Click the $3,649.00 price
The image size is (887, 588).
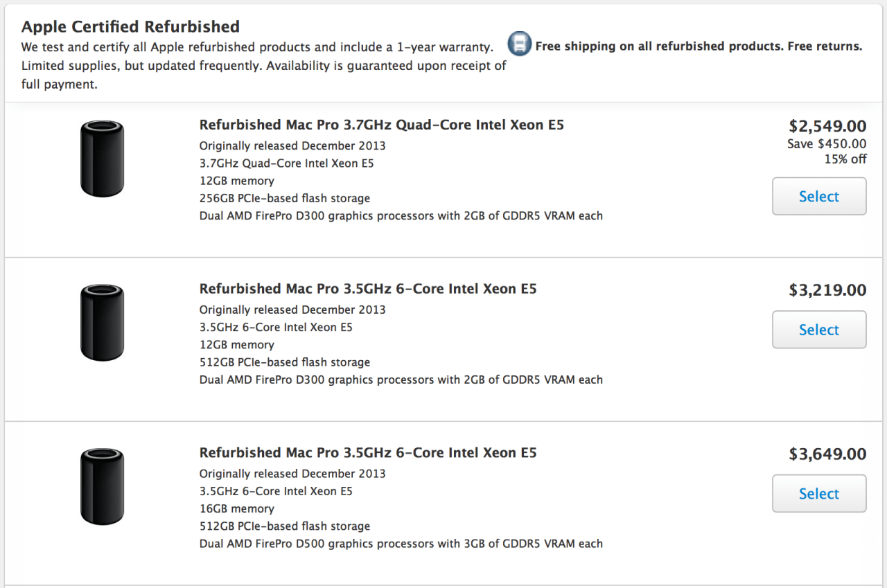(x=827, y=454)
